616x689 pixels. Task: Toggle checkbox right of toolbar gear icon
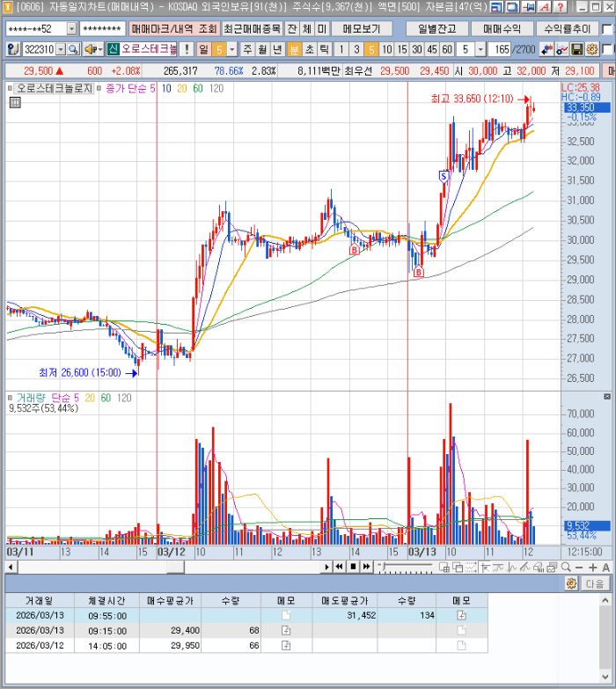(607, 49)
